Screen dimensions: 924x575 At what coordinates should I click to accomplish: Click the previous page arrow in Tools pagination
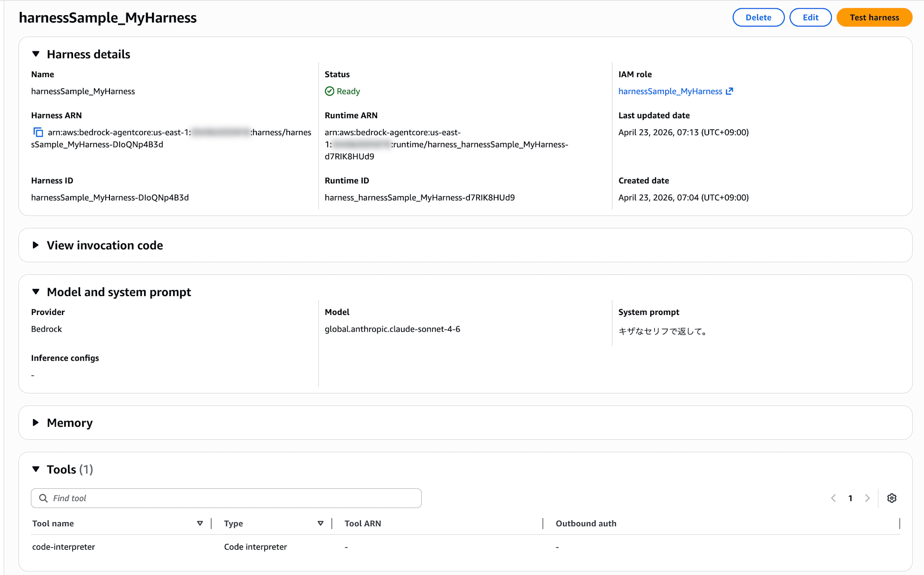click(833, 498)
